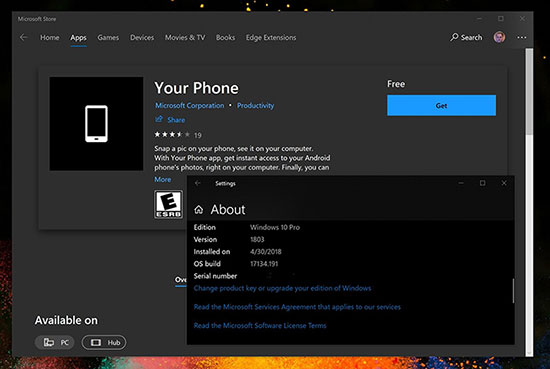Screen dimensions: 550x369
Task: Open the Edge Extensions tab
Action: point(271,38)
